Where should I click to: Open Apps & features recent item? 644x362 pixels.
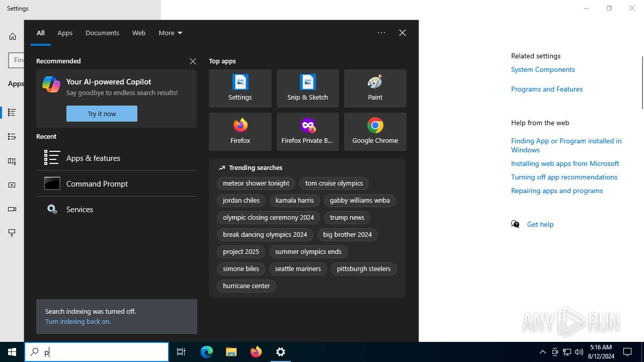[x=116, y=158]
